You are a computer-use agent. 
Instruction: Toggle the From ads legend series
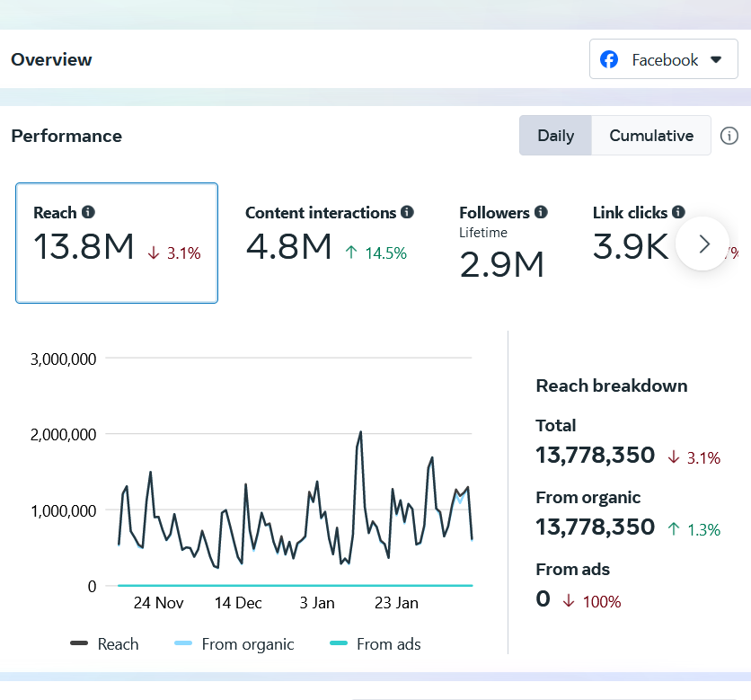[375, 644]
